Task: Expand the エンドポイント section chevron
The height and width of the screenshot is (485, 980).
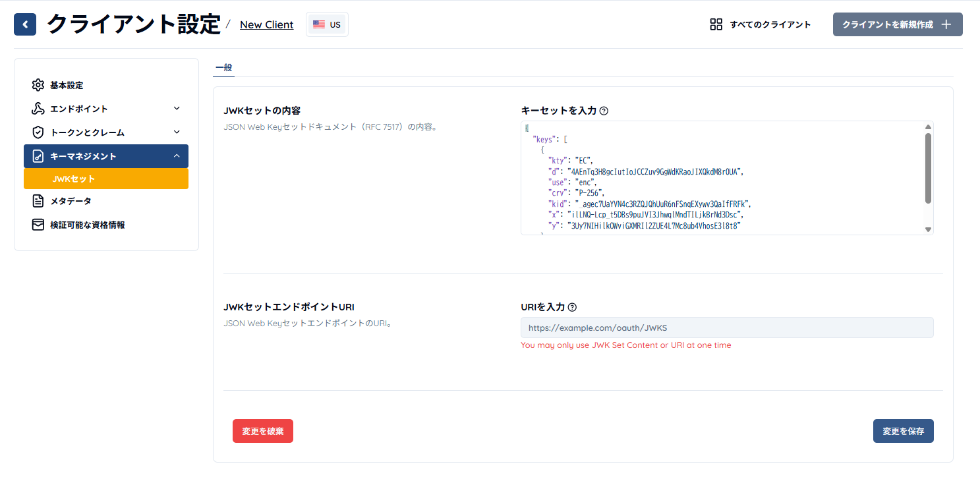Action: click(177, 108)
